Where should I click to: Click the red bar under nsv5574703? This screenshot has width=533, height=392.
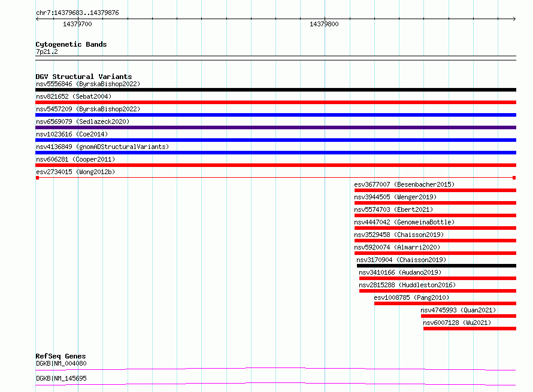[435, 215]
